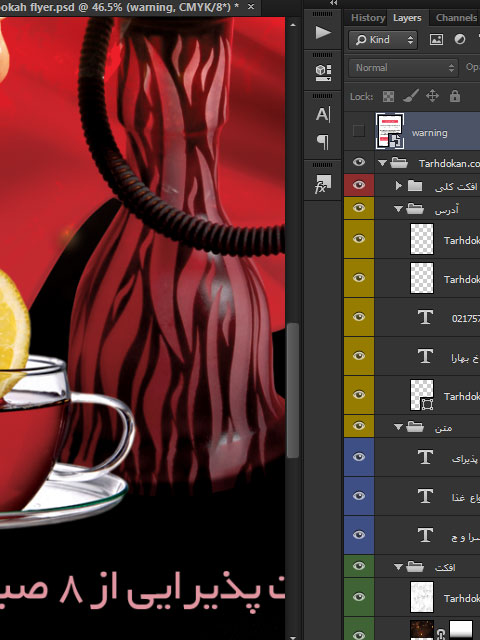Filter layers by adjustment layer icon
Image resolution: width=480 pixels, height=640 pixels.
pos(460,40)
